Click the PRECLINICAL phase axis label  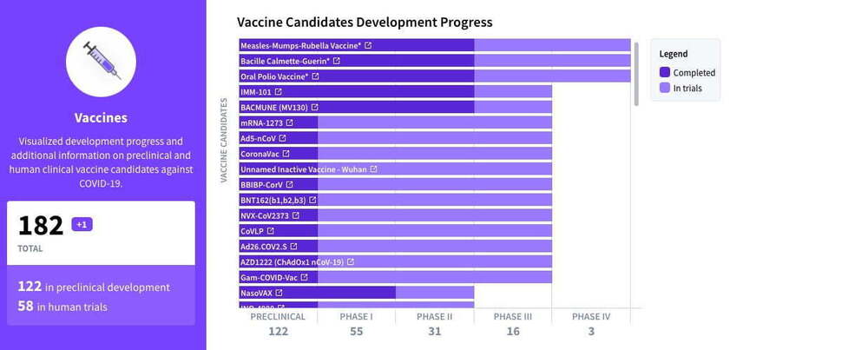[x=278, y=317]
